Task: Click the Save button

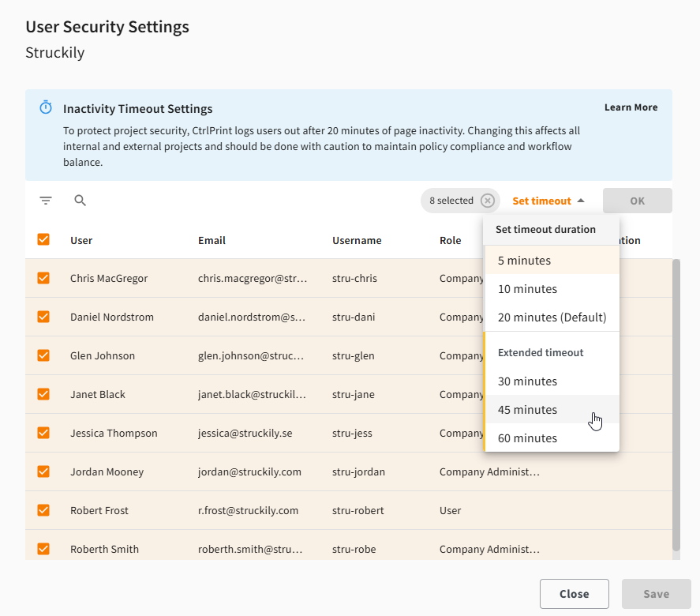Action: point(657,594)
